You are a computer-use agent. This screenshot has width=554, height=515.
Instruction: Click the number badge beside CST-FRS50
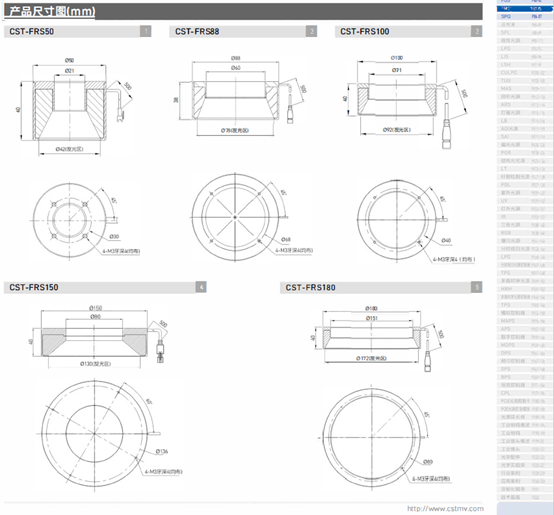coord(146,31)
